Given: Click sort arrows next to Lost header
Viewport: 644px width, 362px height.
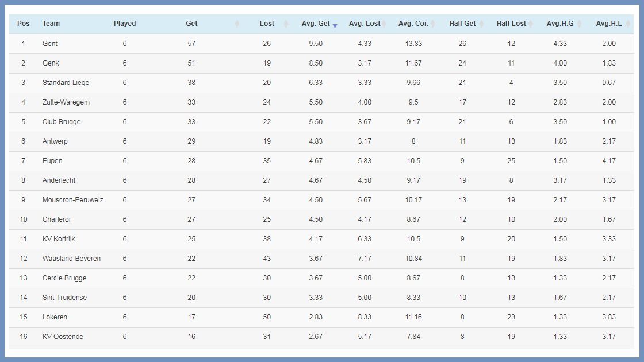Looking at the screenshot, I should tap(286, 24).
